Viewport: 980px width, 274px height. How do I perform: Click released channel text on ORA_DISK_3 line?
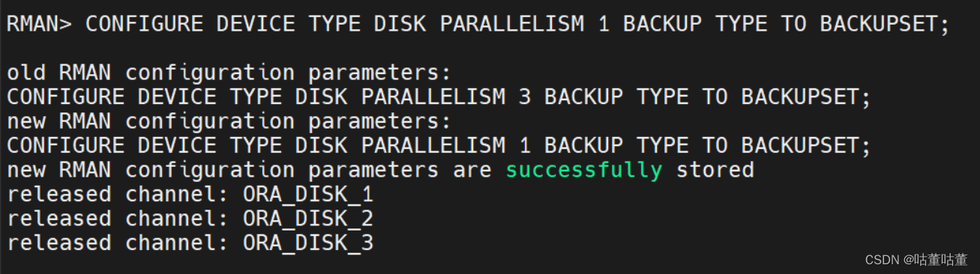coord(118,243)
